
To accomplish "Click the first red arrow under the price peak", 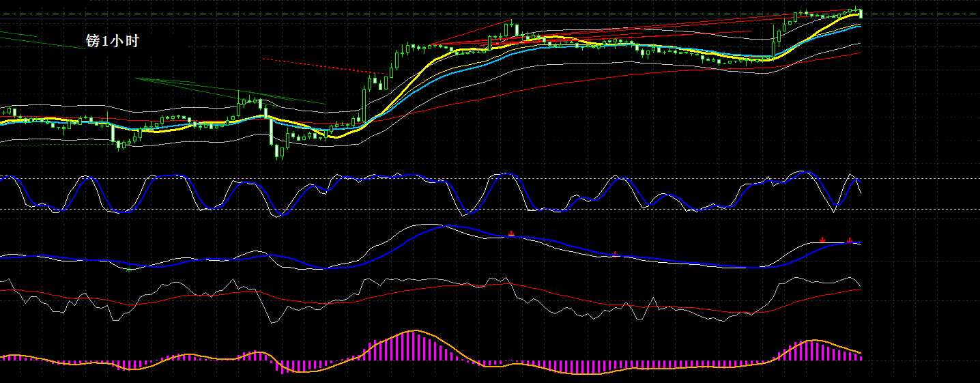I will click(x=511, y=233).
